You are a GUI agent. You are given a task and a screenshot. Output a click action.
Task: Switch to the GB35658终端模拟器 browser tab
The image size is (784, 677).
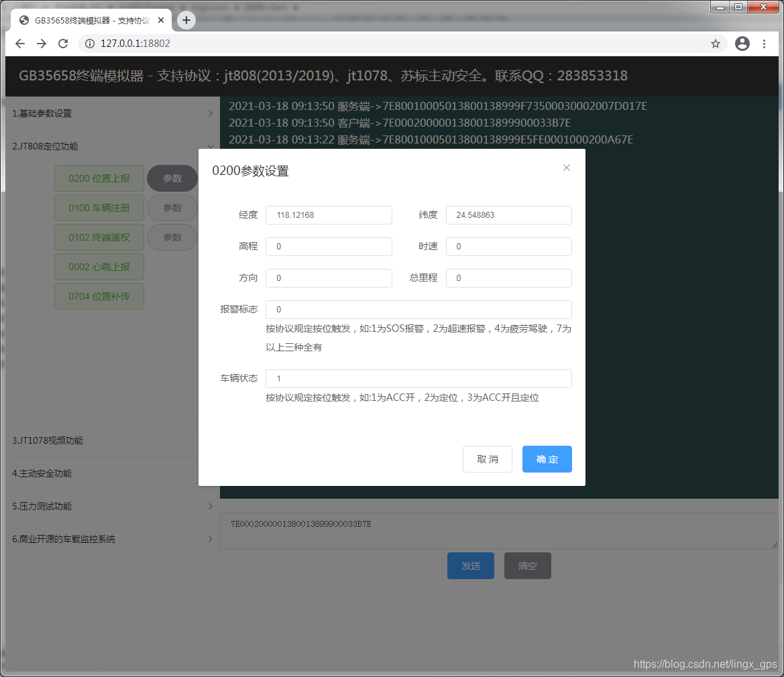click(87, 20)
